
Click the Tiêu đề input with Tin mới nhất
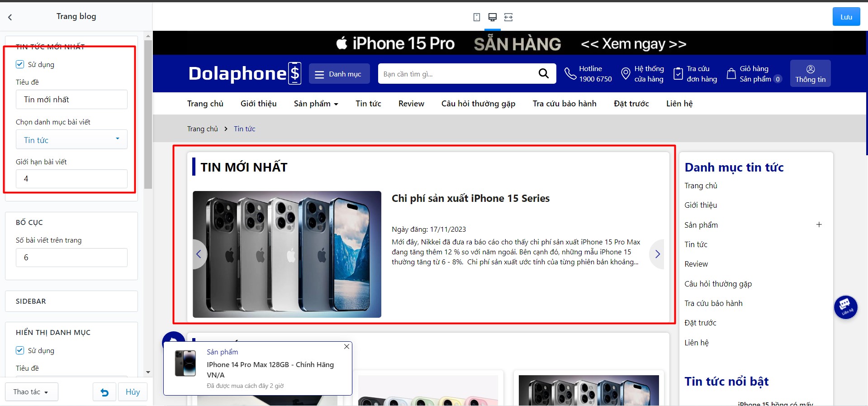click(71, 99)
